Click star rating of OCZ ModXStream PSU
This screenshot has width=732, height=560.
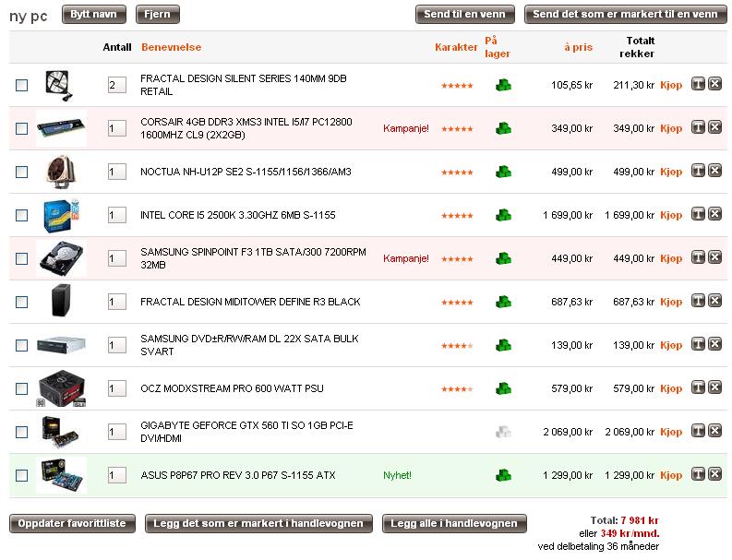457,389
